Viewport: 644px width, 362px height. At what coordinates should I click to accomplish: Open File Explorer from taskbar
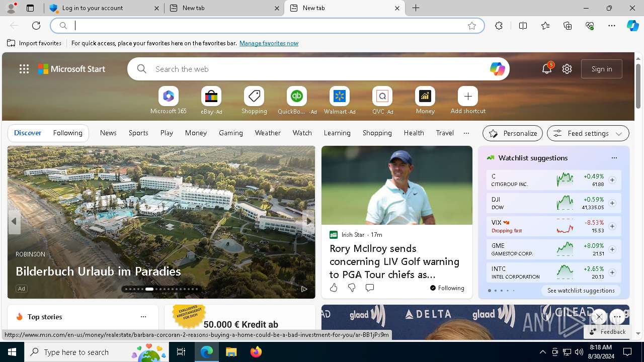[x=231, y=352]
